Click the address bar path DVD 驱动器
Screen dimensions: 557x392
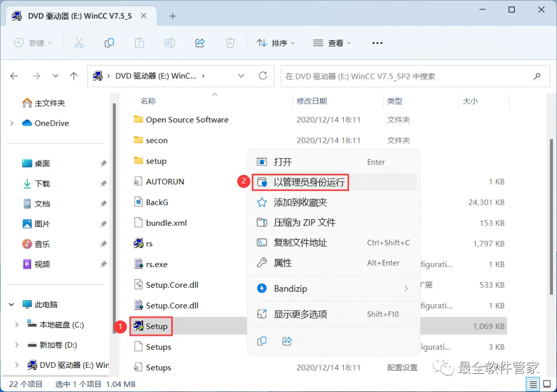click(x=156, y=76)
